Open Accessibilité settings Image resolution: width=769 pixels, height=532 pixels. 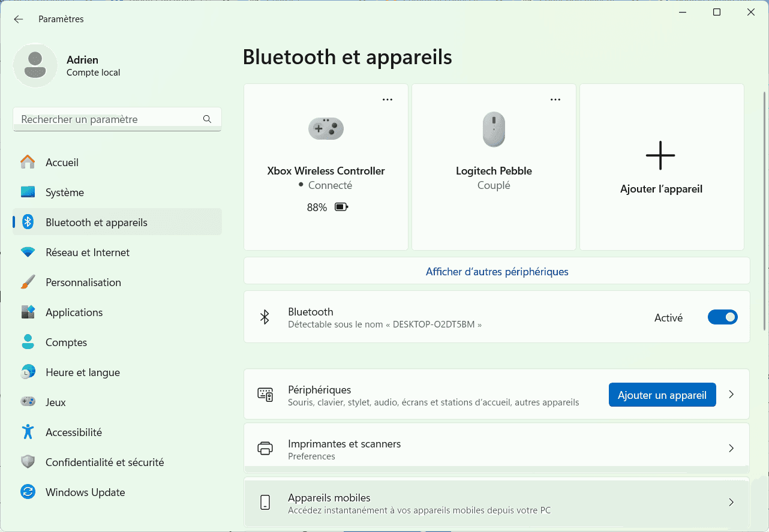[117, 432]
